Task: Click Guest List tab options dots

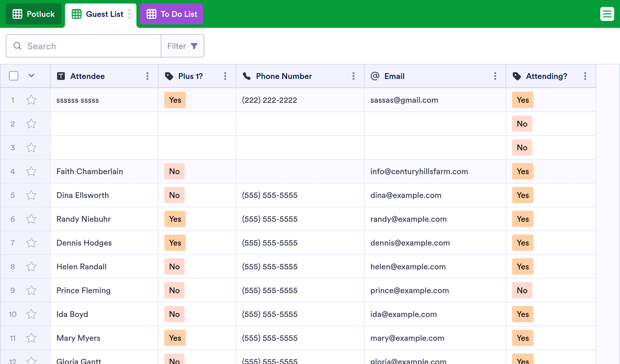Action: coord(129,14)
